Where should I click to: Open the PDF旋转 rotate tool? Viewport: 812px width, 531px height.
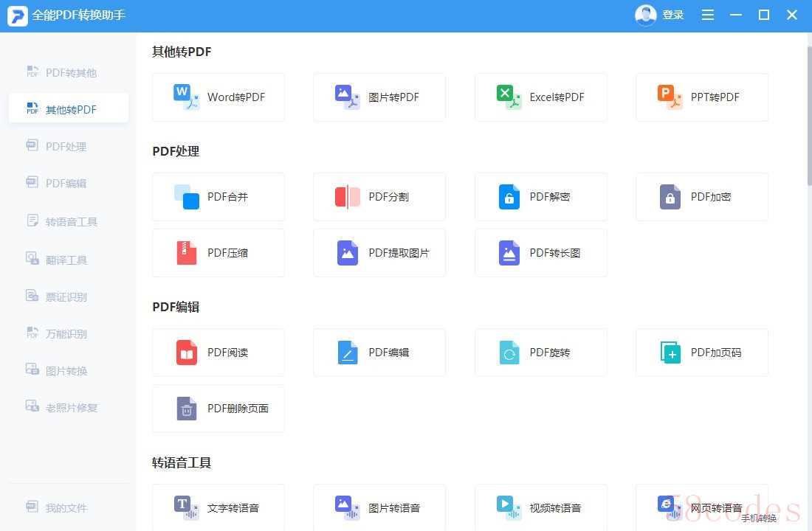540,353
